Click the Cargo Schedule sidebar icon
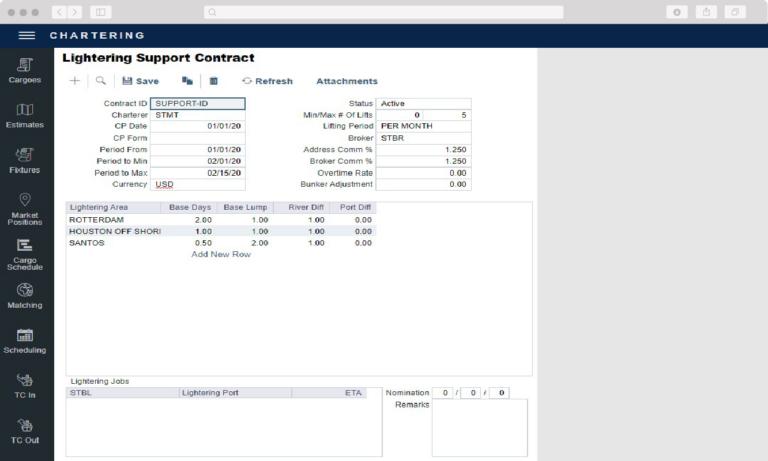768x461 pixels. pos(25,254)
